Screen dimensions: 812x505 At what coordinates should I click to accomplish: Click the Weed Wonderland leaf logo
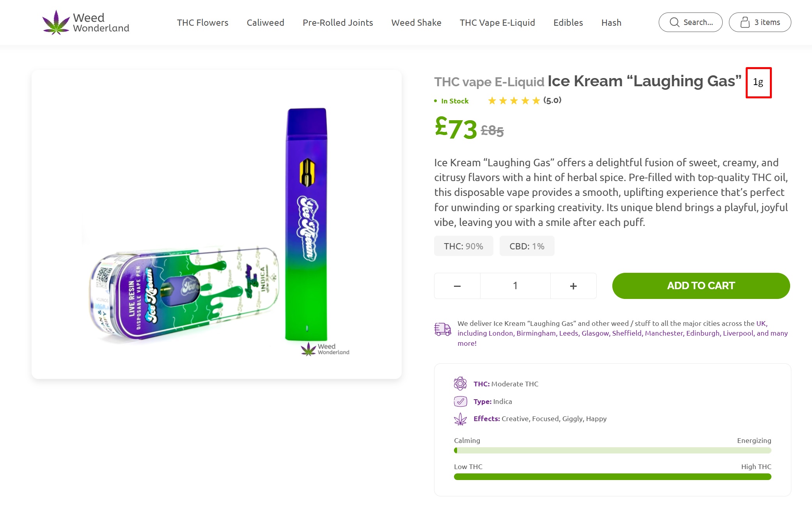[56, 22]
